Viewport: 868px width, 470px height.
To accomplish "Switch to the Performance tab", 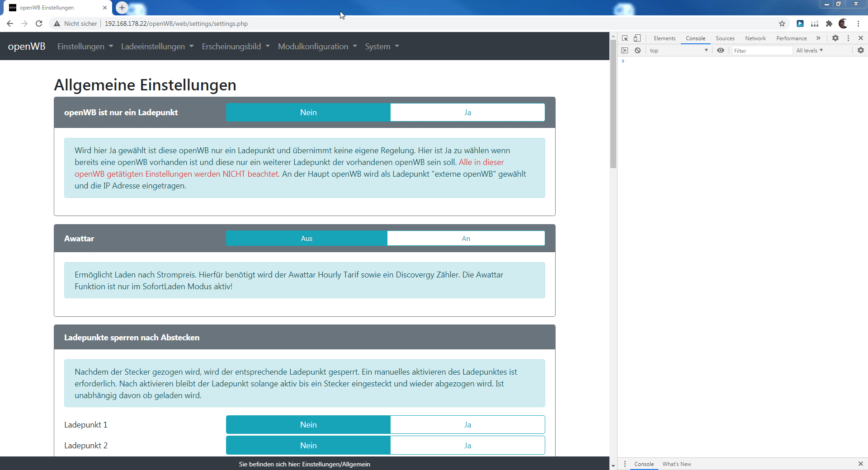I will pos(792,38).
